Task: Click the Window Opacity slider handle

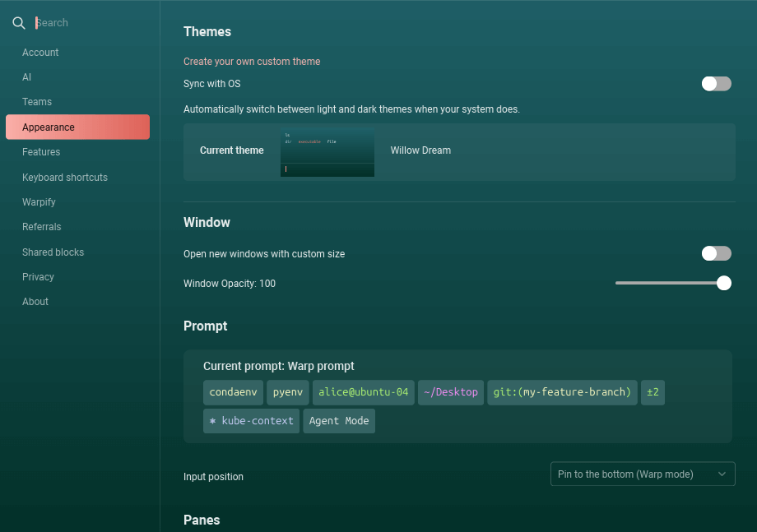Action: coord(724,283)
